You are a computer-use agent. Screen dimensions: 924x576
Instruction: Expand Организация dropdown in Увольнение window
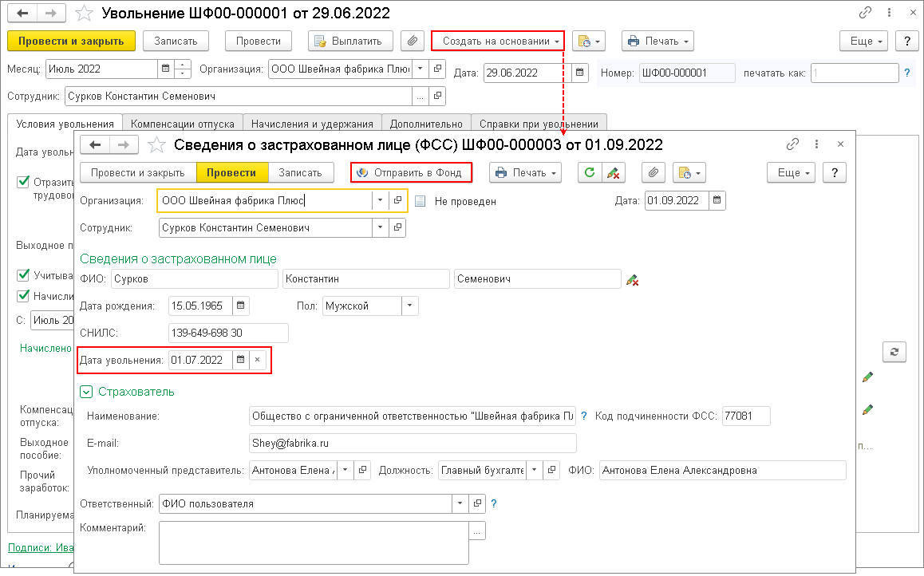[421, 69]
